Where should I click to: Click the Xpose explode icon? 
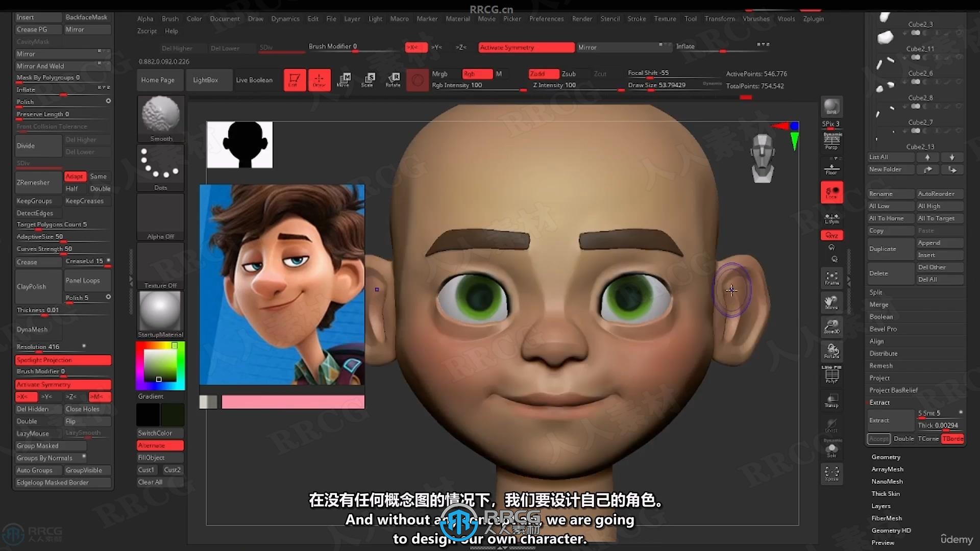(x=831, y=473)
